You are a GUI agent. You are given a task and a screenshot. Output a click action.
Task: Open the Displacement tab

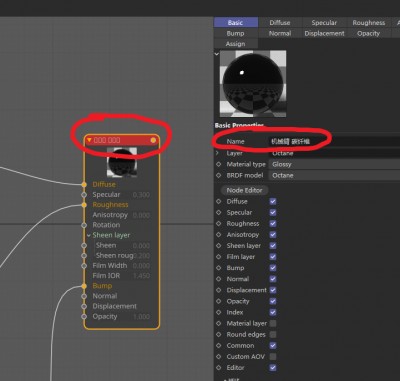(x=324, y=33)
